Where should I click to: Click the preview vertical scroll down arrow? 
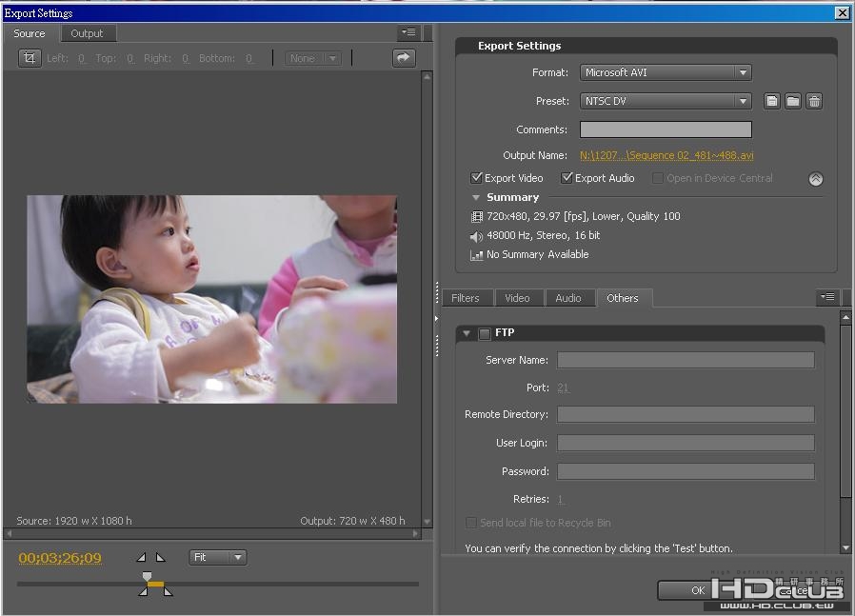coord(427,522)
